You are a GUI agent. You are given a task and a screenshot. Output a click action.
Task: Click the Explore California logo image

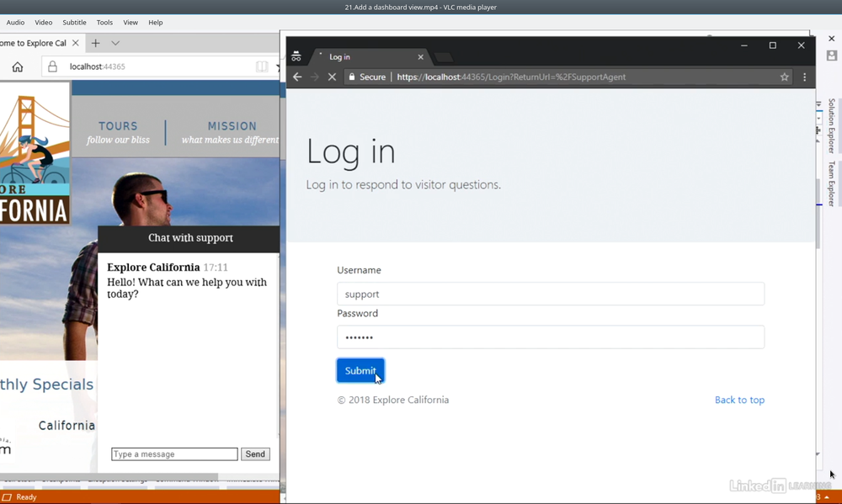coord(35,153)
